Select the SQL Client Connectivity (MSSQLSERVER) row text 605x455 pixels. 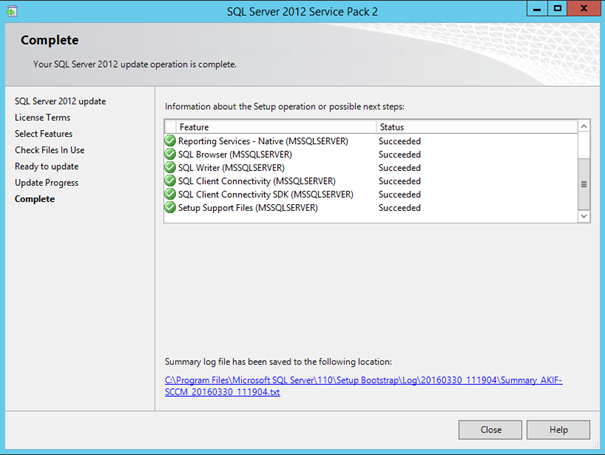pyautogui.click(x=257, y=181)
